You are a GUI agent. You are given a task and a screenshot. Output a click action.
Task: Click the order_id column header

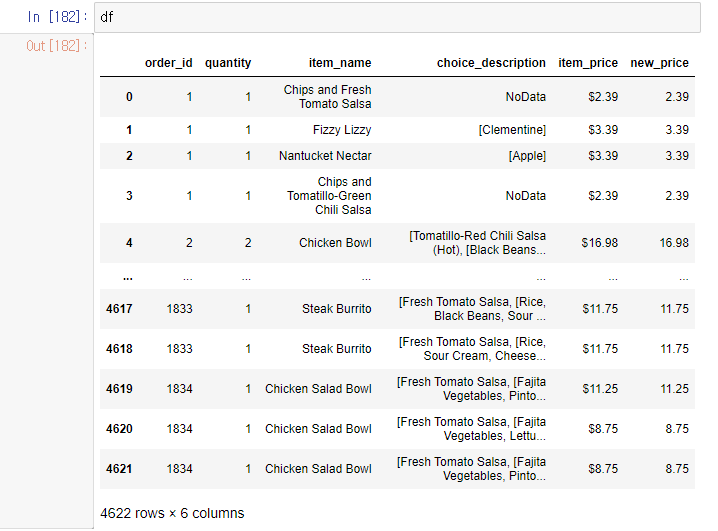(x=169, y=63)
